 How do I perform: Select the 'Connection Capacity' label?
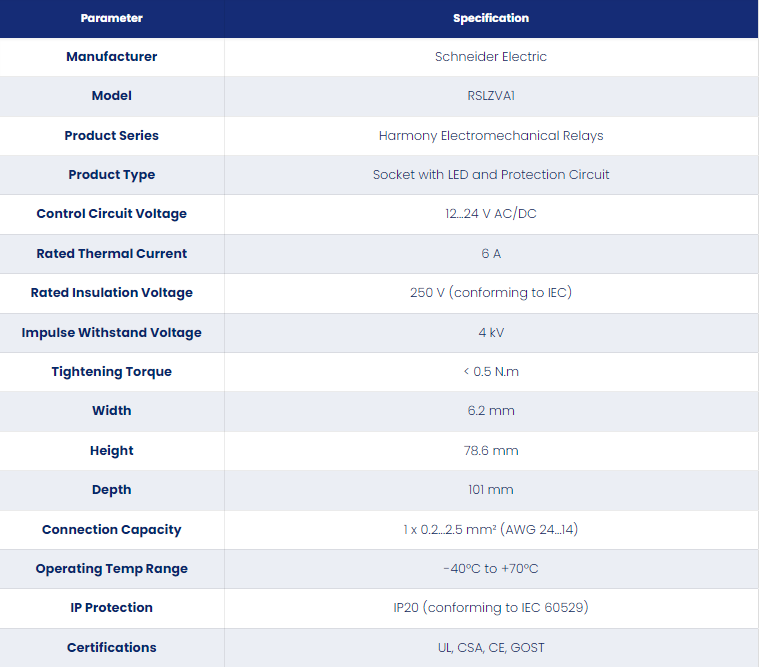click(x=111, y=530)
